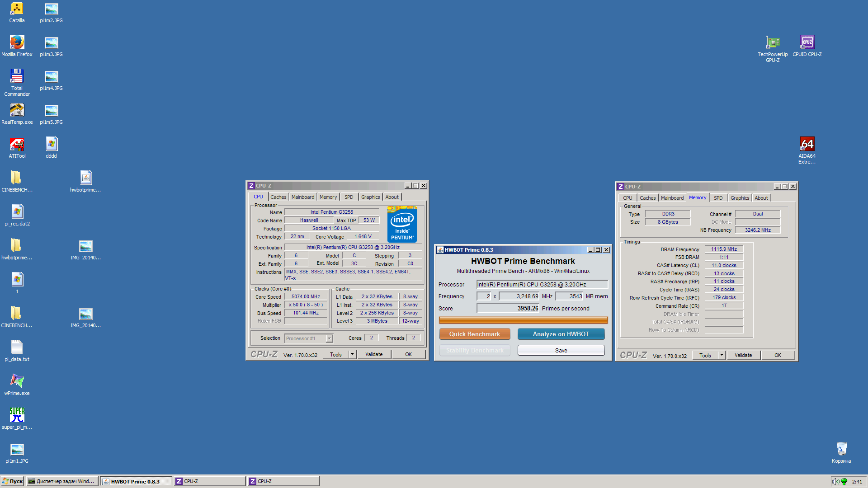
Task: Click the Multiplier value x 50.0
Action: point(306,305)
